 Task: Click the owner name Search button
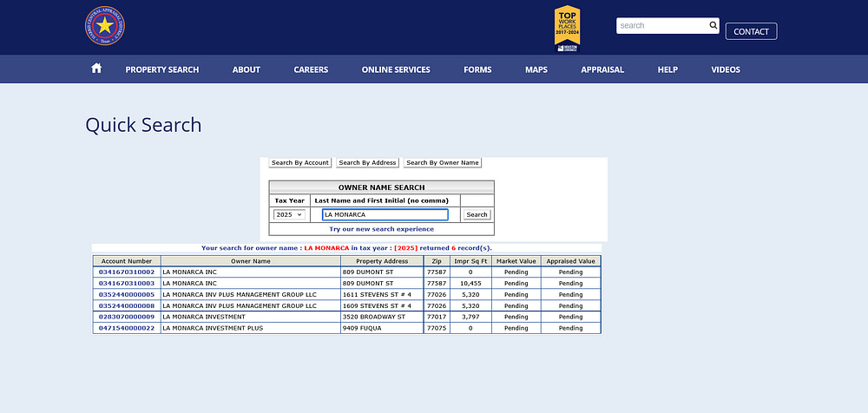pyautogui.click(x=477, y=215)
